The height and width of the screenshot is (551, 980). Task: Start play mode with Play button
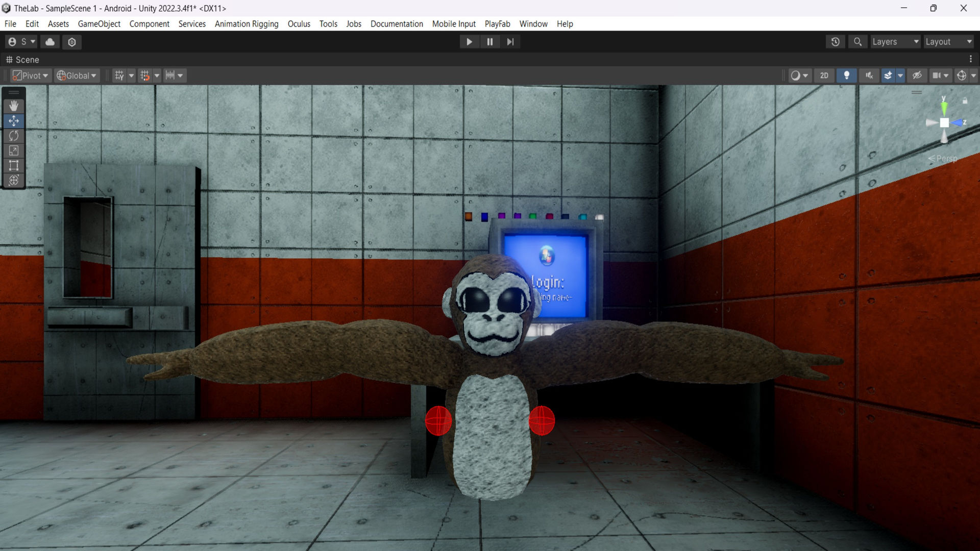click(469, 42)
